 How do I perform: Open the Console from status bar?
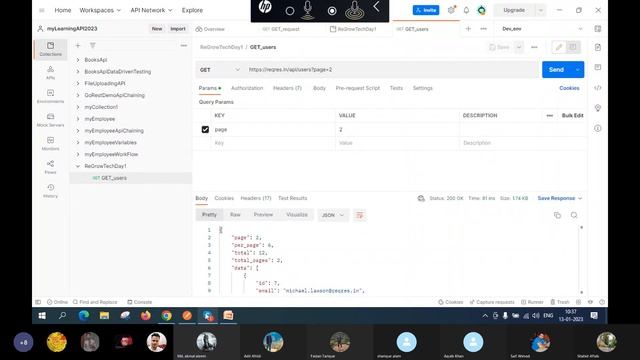tap(140, 302)
